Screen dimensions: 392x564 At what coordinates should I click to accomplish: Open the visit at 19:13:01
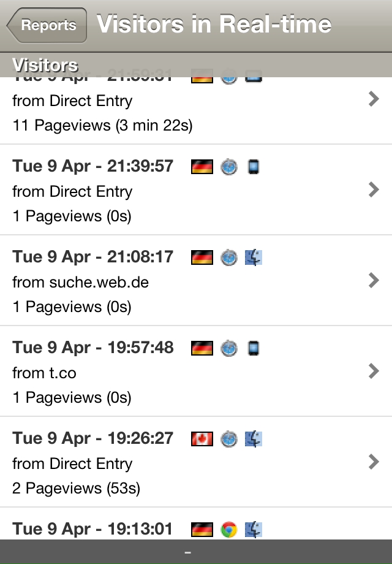pos(196,524)
